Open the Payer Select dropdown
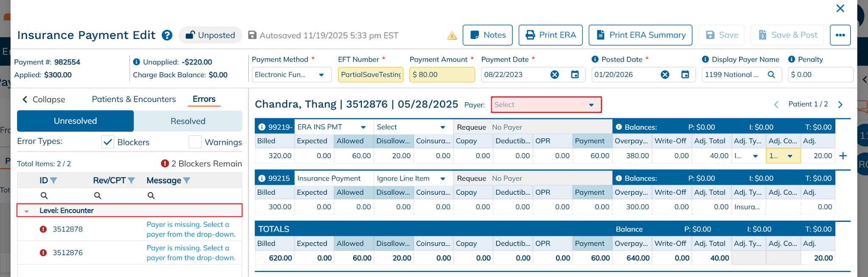 [x=546, y=105]
